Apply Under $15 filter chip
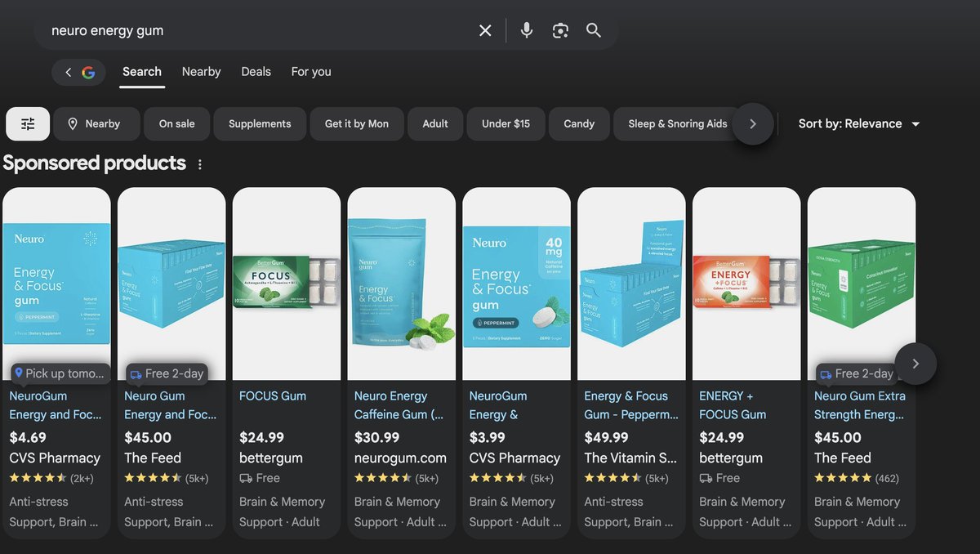The image size is (980, 554). [506, 123]
